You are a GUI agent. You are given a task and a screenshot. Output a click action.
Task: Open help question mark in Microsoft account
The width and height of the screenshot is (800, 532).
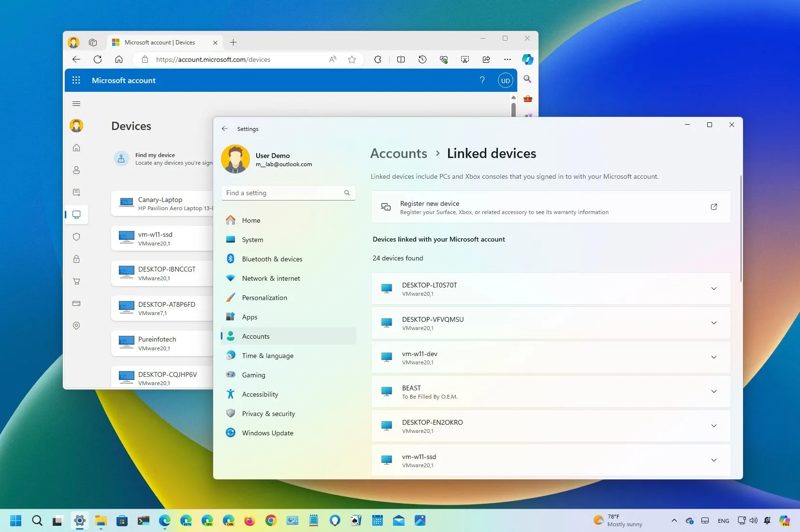(482, 80)
